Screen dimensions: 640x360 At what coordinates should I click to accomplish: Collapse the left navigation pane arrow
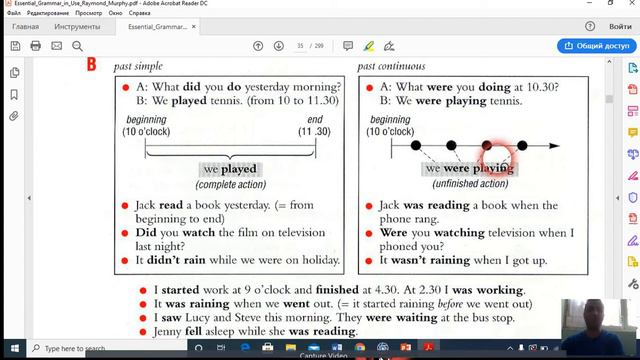[29, 198]
